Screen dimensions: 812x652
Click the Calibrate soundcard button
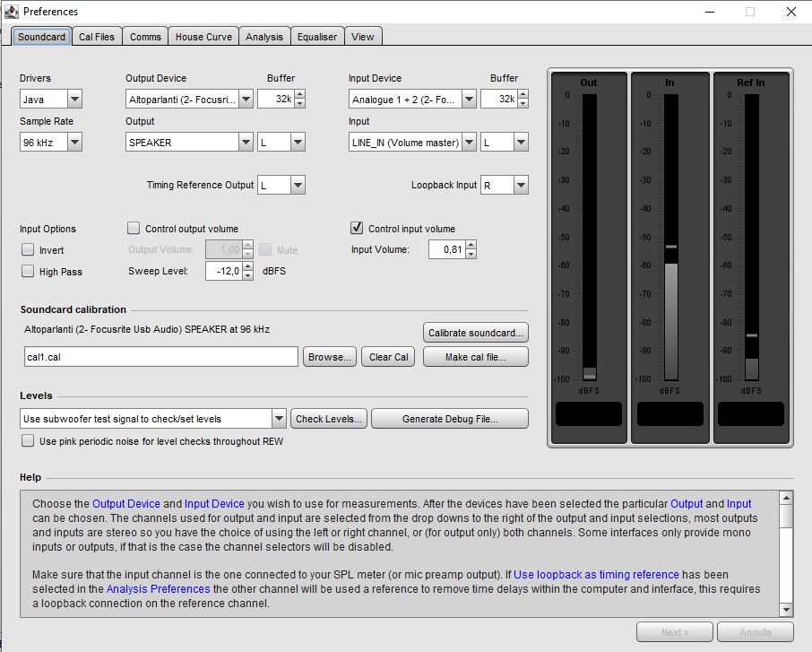476,333
